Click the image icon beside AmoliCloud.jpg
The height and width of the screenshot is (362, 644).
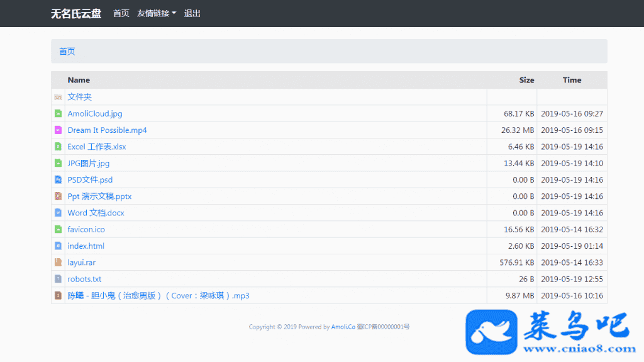(x=58, y=114)
